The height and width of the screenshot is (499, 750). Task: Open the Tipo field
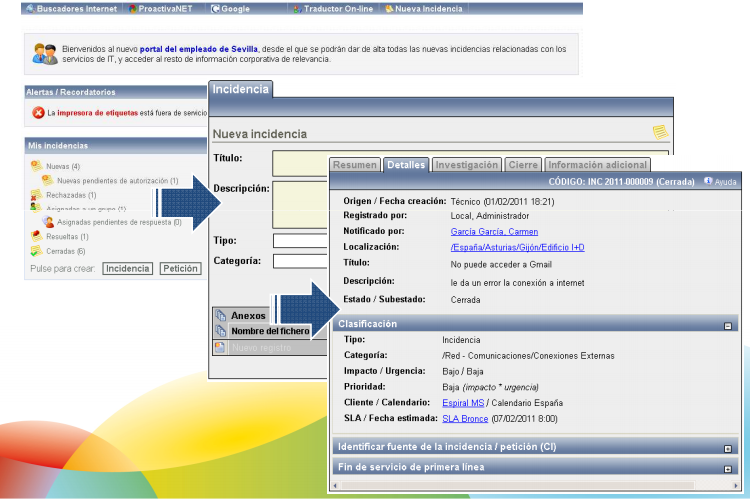pos(300,241)
